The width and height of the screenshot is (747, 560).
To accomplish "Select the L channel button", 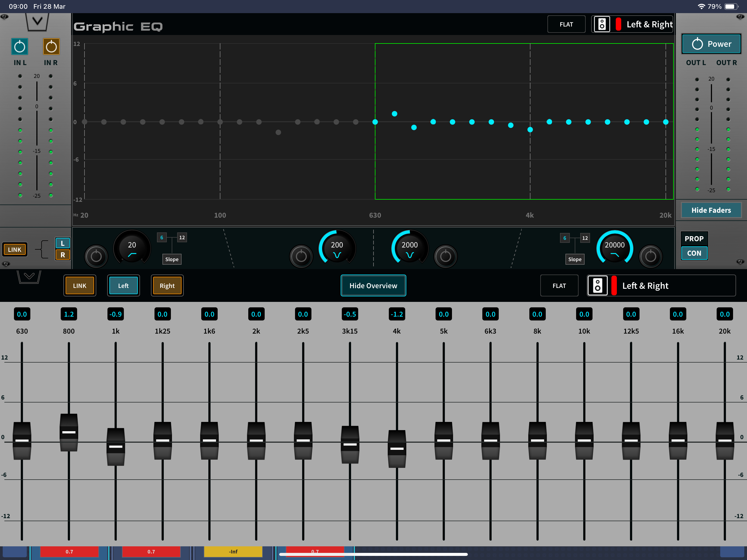I will 63,243.
